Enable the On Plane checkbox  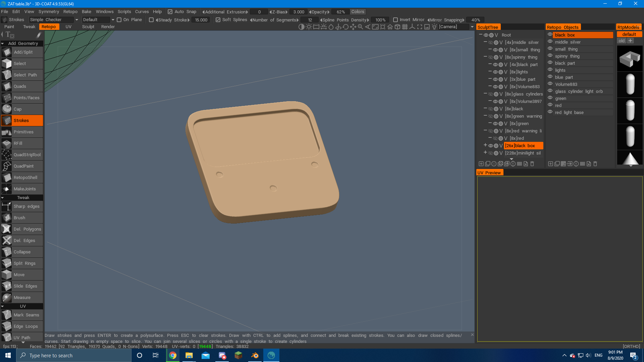click(x=119, y=20)
